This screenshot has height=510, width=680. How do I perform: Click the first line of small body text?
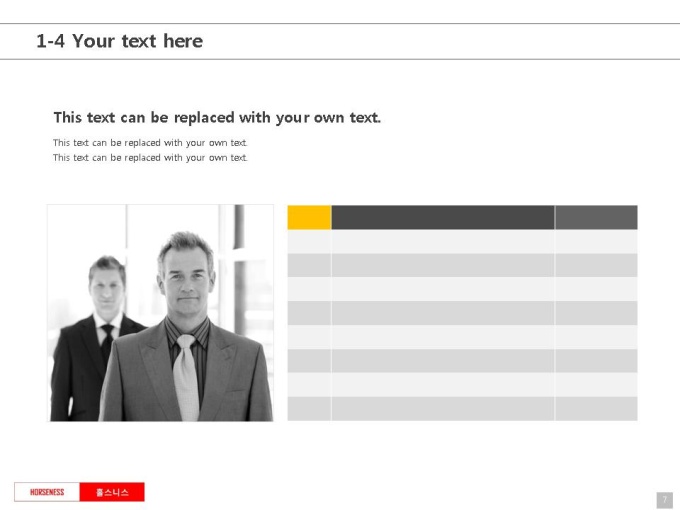[150, 143]
